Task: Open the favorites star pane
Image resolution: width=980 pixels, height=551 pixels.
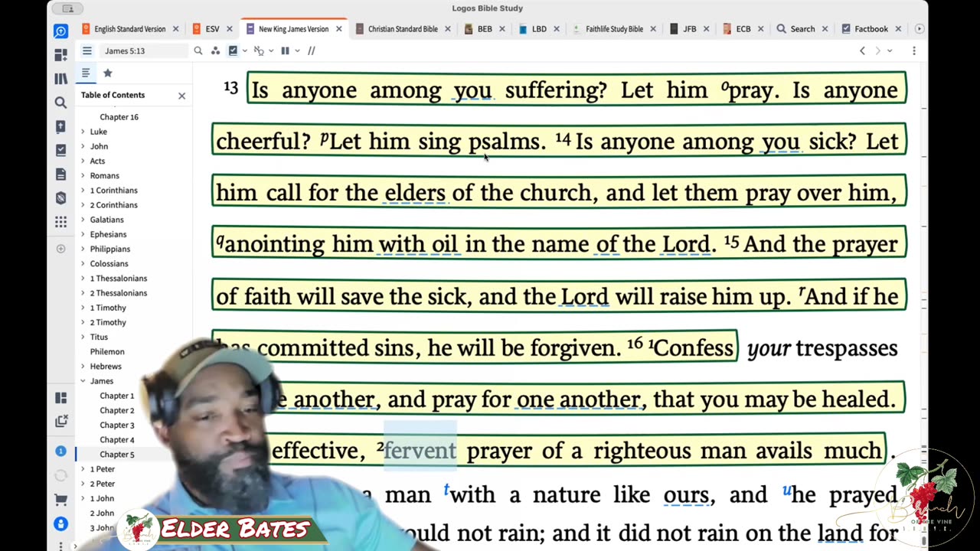Action: click(107, 73)
